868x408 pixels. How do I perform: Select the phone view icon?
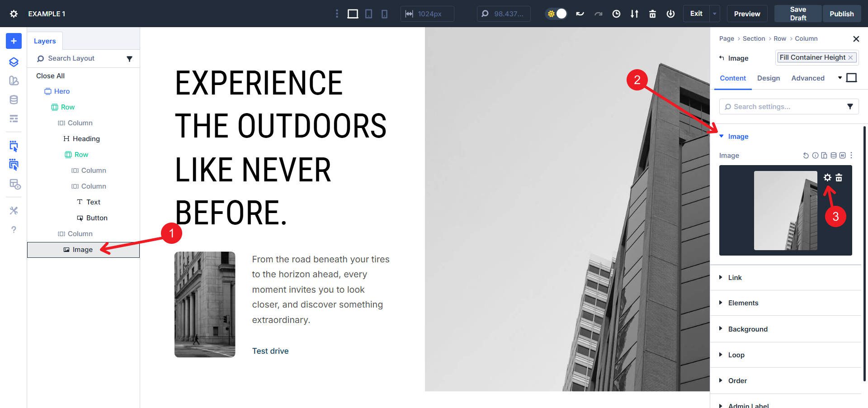[384, 14]
